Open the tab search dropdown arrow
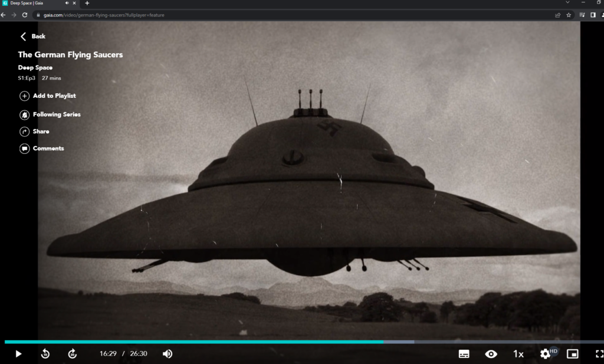 (x=567, y=2)
